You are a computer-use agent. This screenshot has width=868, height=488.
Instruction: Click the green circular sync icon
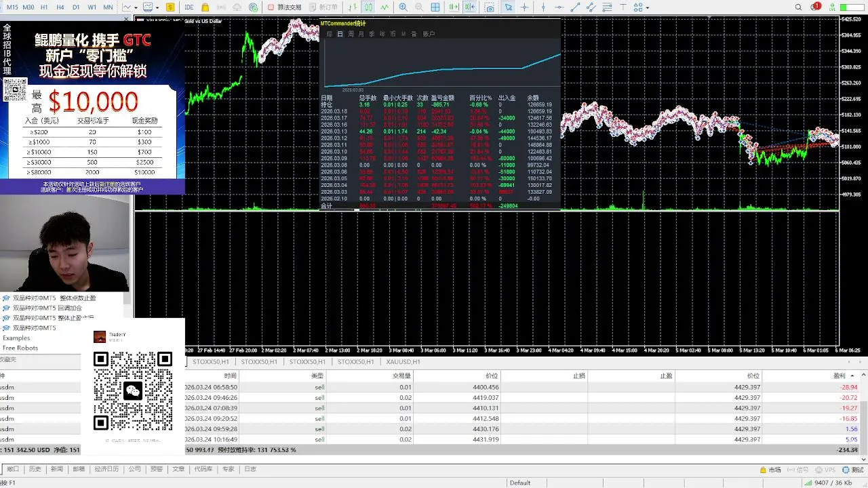point(253,7)
